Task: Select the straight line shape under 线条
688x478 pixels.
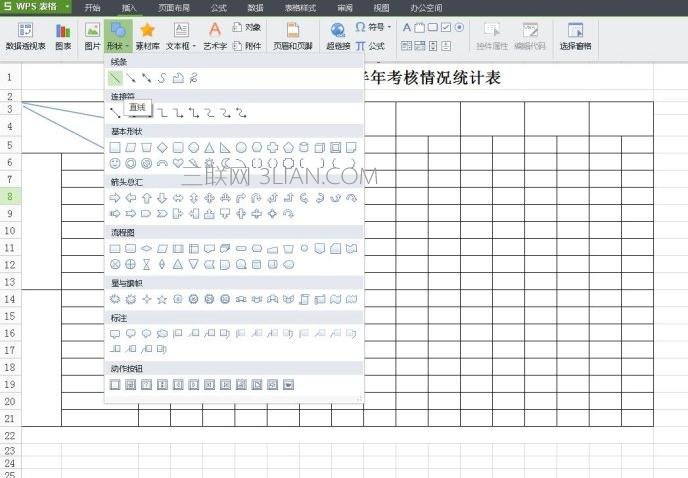Action: 115,78
